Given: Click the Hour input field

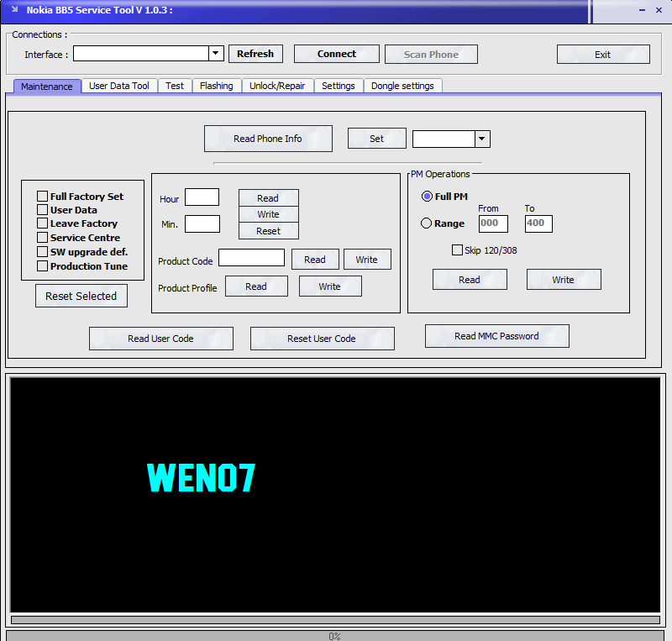Looking at the screenshot, I should tap(202, 197).
